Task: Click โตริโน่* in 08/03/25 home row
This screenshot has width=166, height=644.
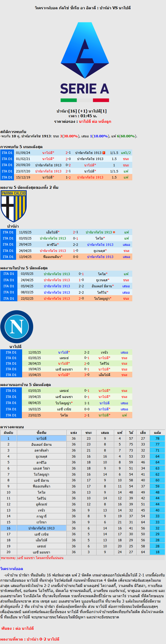Action: [x=103, y=293]
